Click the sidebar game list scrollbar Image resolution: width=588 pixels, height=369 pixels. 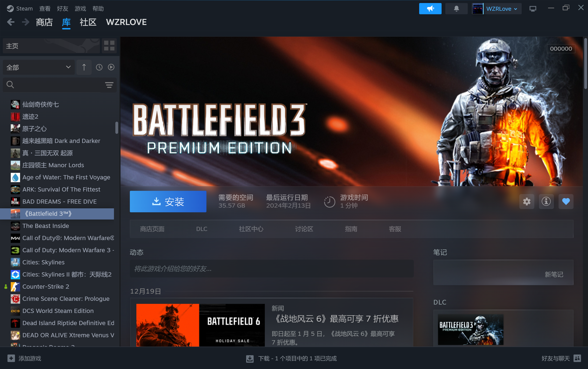pyautogui.click(x=117, y=128)
